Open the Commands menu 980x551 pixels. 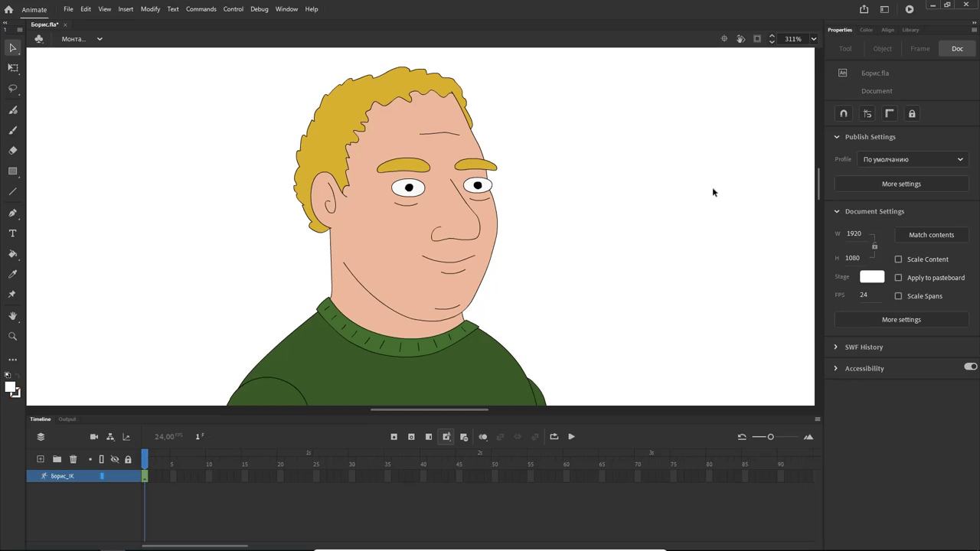201,9
